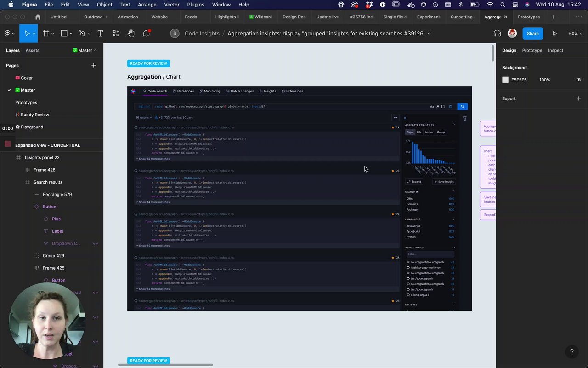Open the Pen tool options dropdown
The width and height of the screenshot is (588, 368).
tap(90, 34)
